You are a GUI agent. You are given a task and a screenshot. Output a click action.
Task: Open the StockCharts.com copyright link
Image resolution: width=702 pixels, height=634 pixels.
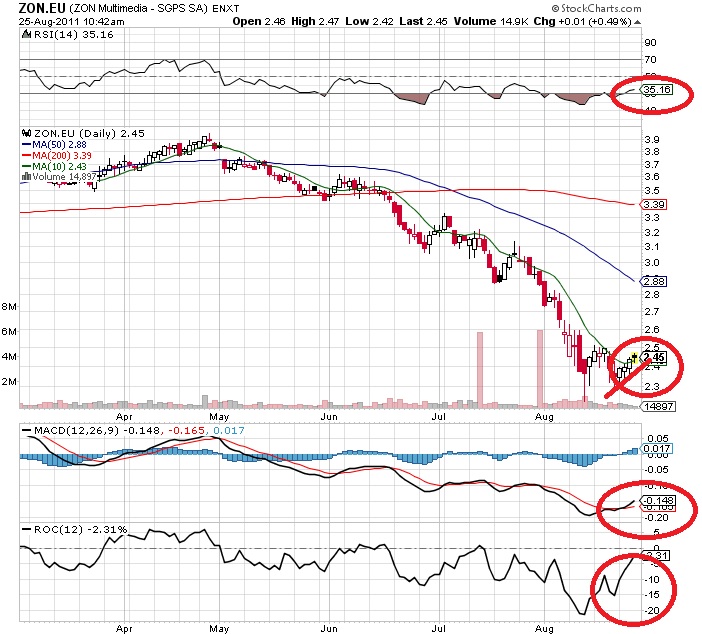click(596, 8)
